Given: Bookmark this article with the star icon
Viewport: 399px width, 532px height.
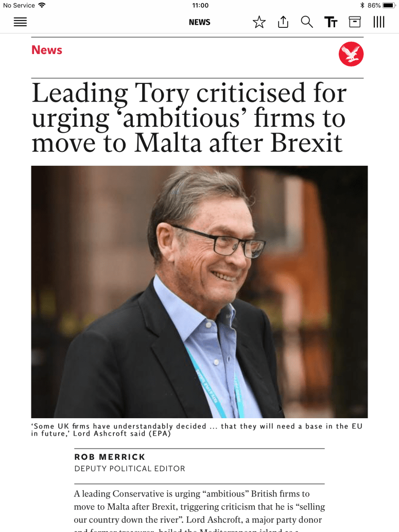Looking at the screenshot, I should click(x=259, y=22).
